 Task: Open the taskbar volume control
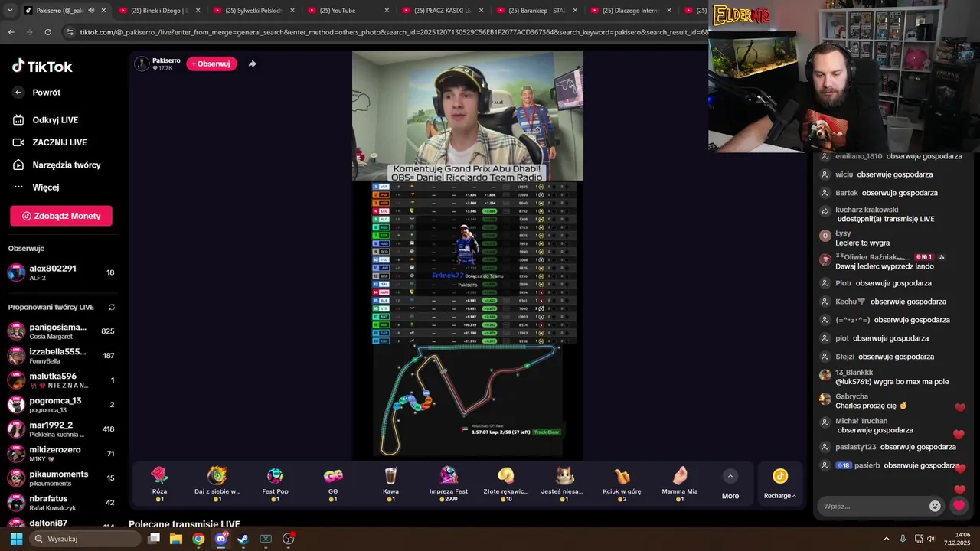(930, 539)
